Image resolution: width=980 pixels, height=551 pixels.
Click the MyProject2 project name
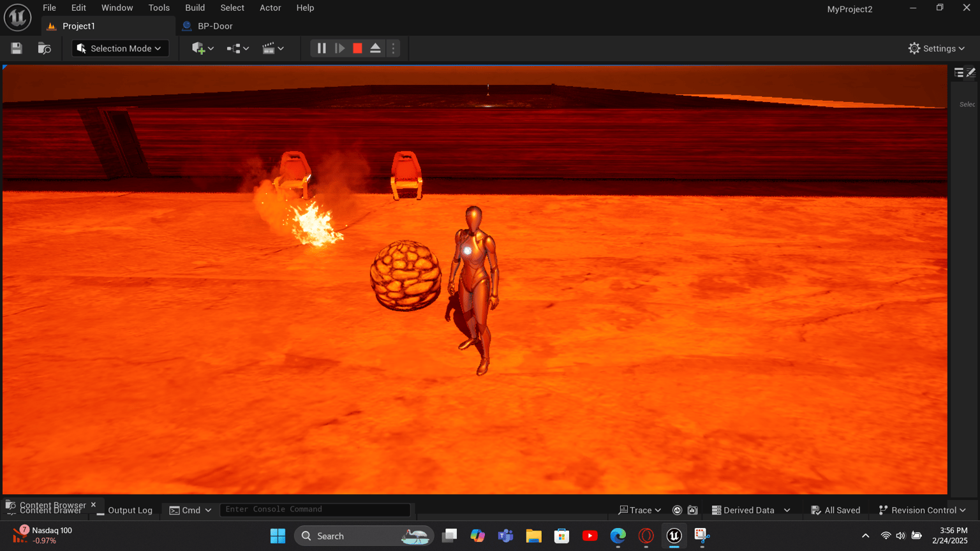coord(849,9)
